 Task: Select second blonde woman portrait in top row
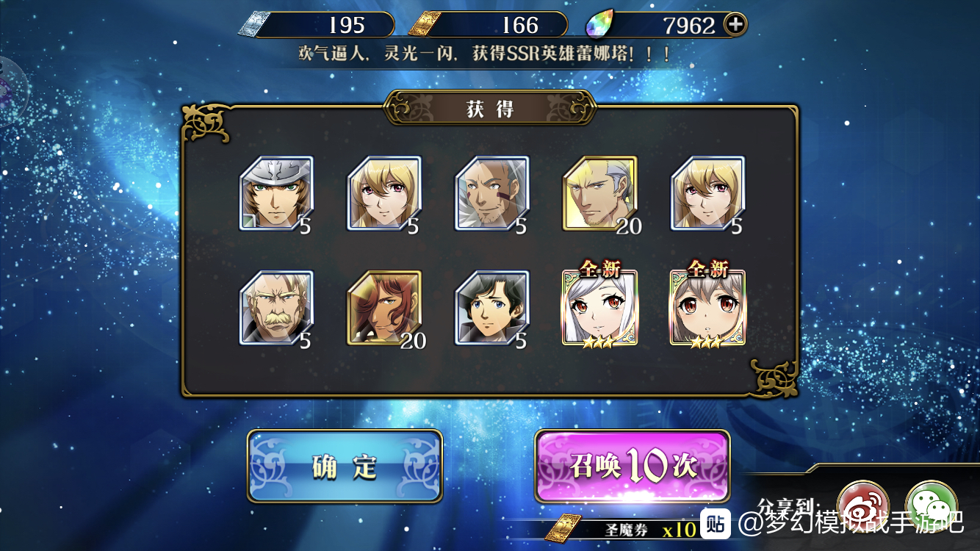[x=384, y=193]
